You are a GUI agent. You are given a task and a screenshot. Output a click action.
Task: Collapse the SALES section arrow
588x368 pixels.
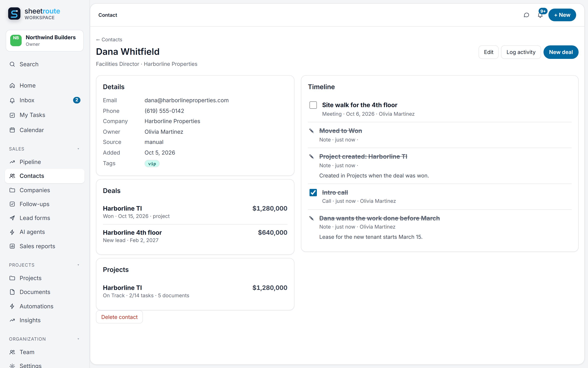tap(78, 149)
